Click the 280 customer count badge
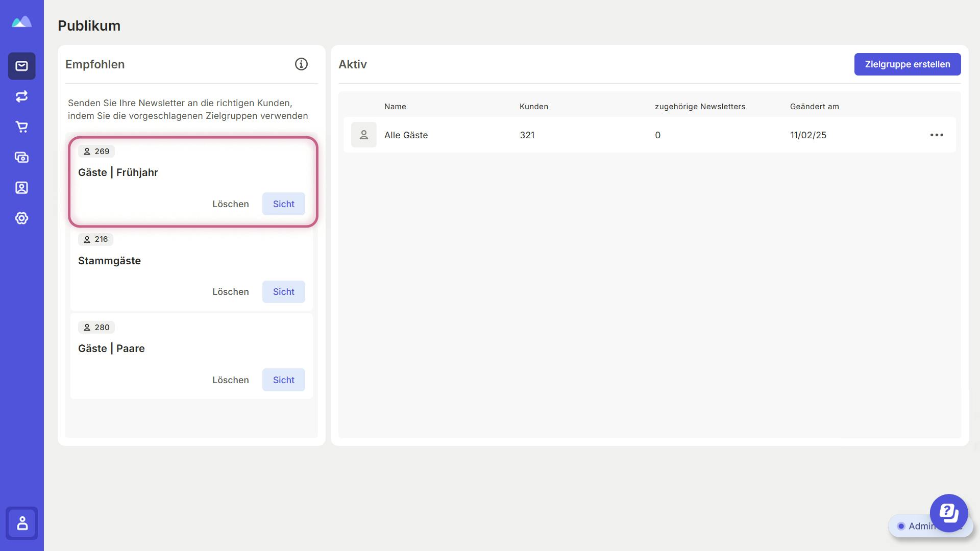This screenshot has height=551, width=980. (96, 327)
